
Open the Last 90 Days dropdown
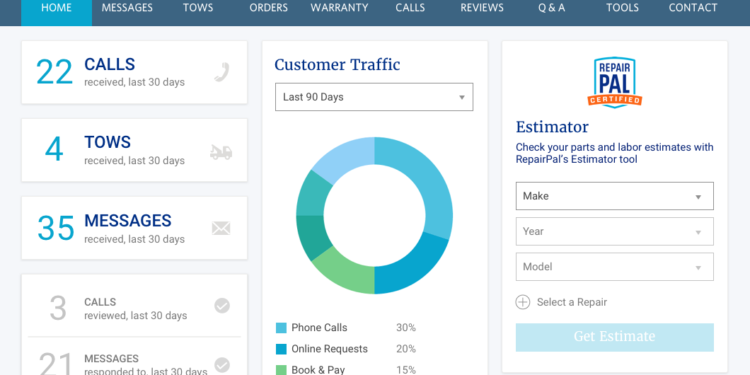click(x=374, y=97)
